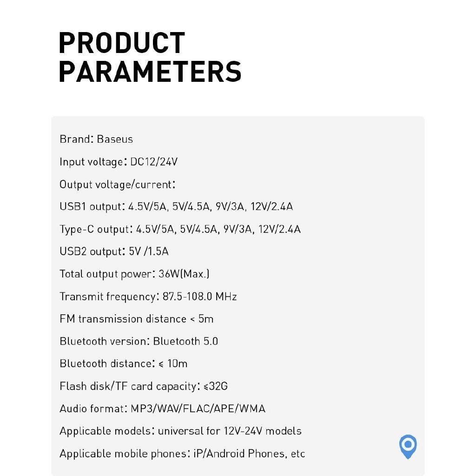The width and height of the screenshot is (476, 476).
Task: Select the Flash disk/TF card capacity line
Action: (x=144, y=386)
